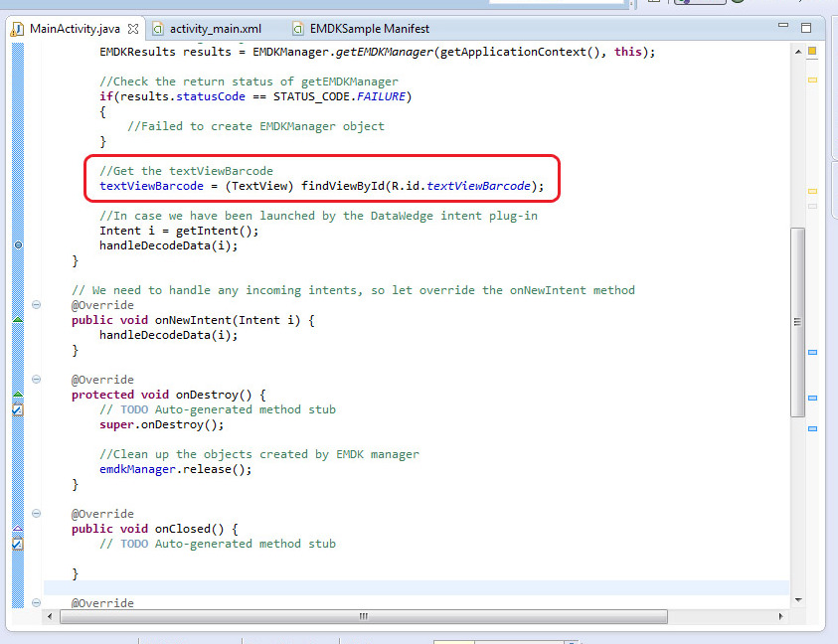838x644 pixels.
Task: Click TODO task marker in onDestroy
Action: (17, 409)
